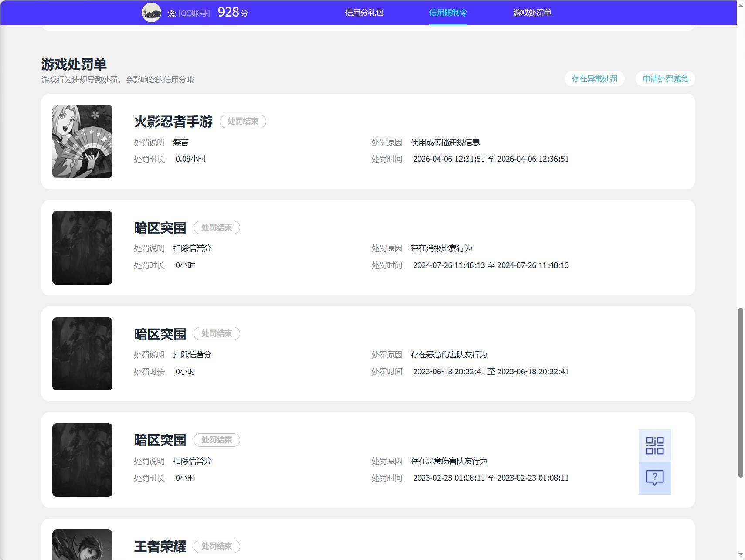The width and height of the screenshot is (745, 560).
Task: Click the 处罚结束 badge on 2023-02-23 暗区突围 card
Action: (x=217, y=440)
